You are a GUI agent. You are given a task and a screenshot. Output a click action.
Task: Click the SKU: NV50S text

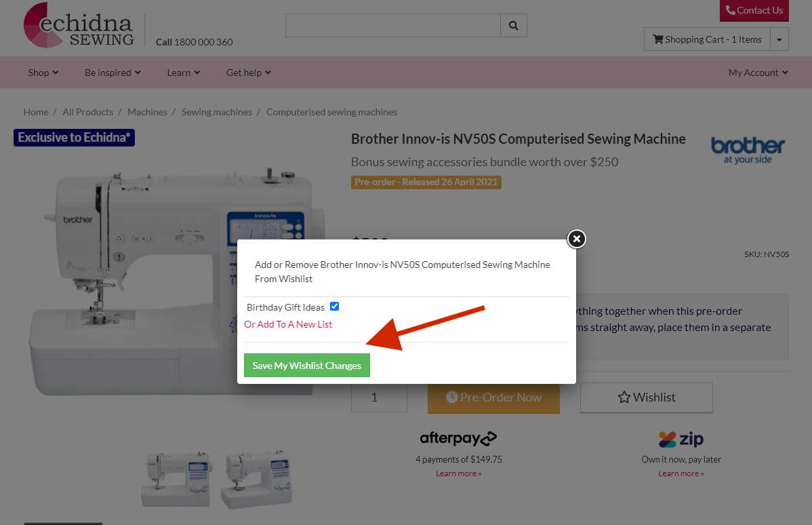767,254
